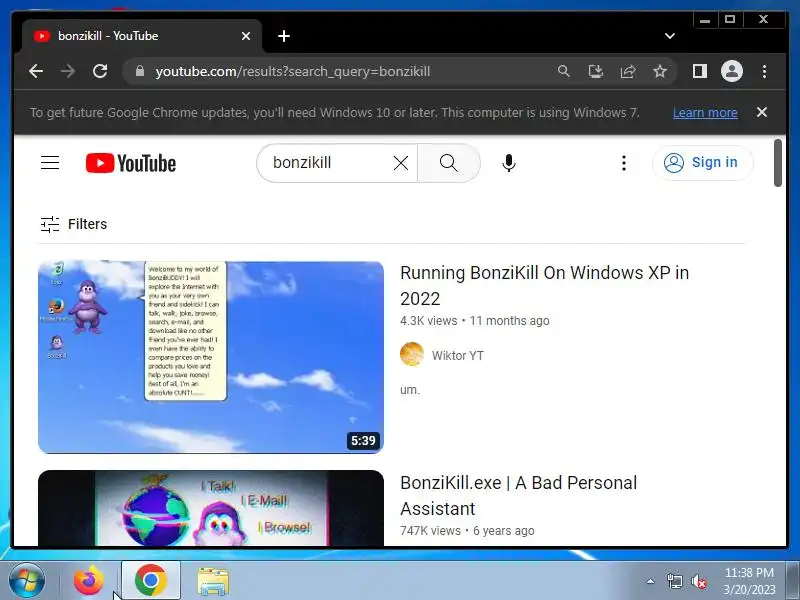
Task: Click the Chrome taskbar button
Action: coord(151,581)
